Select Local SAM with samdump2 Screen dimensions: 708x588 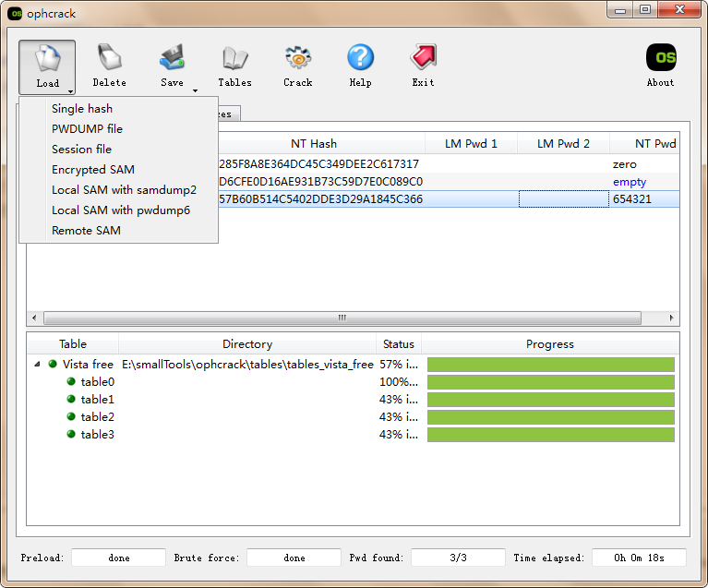pos(119,189)
